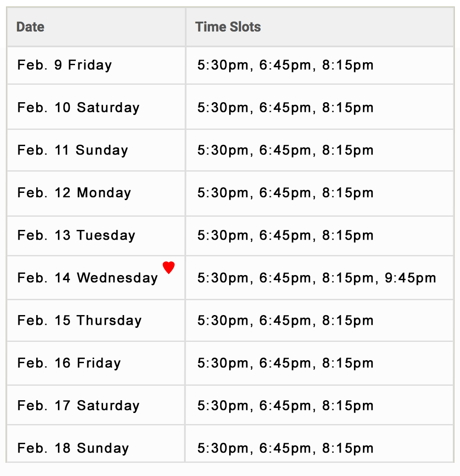Click the Feb. 18 Sunday date cell
This screenshot has height=476, width=460.
[x=96, y=444]
